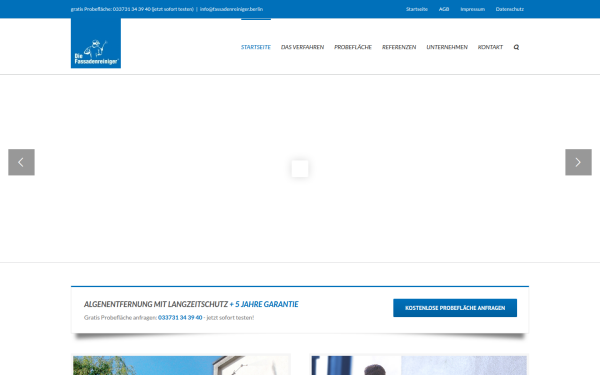Open Impressum link in top bar
Image resolution: width=600 pixels, height=375 pixels.
tap(473, 9)
